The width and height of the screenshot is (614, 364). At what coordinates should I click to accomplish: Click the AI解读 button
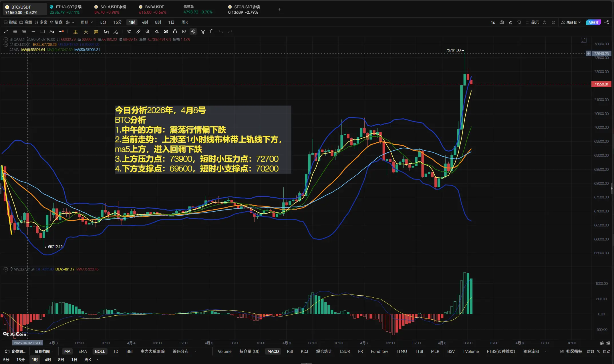[x=593, y=22]
